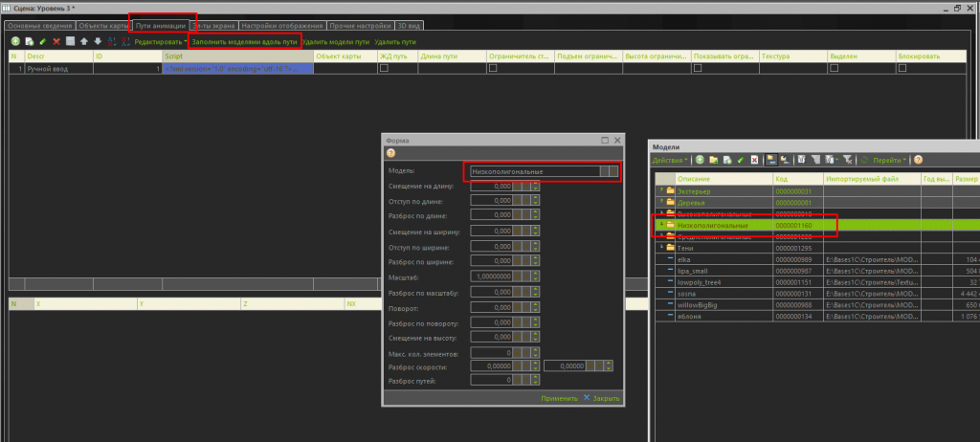This screenshot has height=442, width=980.
Task: Click the disable filter icon in Модели toolbar
Action: pos(848,160)
